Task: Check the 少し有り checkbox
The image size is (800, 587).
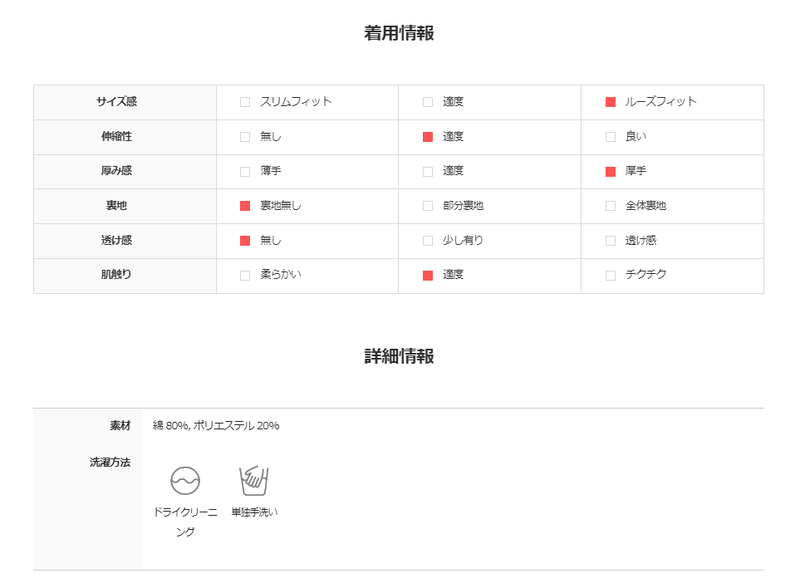Action: pyautogui.click(x=428, y=240)
